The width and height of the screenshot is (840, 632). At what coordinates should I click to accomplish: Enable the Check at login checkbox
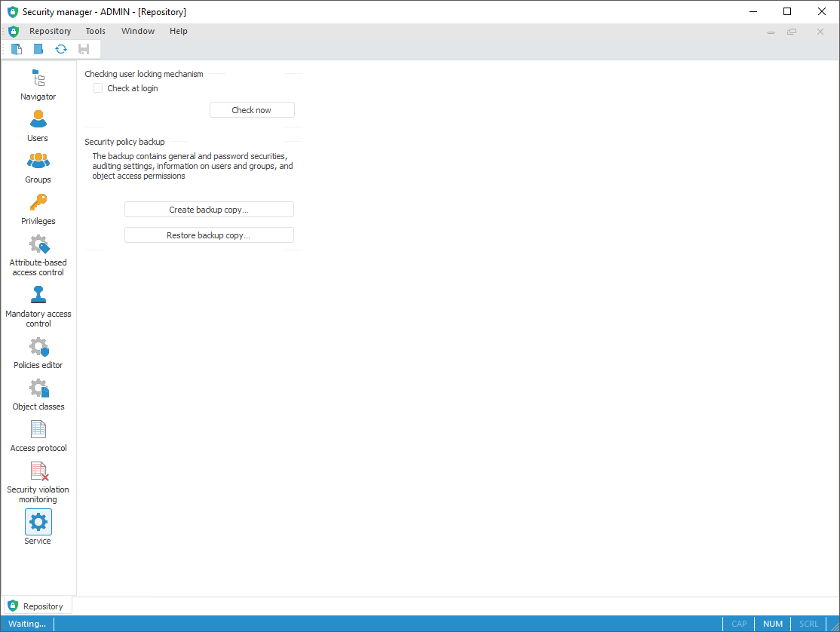point(97,88)
